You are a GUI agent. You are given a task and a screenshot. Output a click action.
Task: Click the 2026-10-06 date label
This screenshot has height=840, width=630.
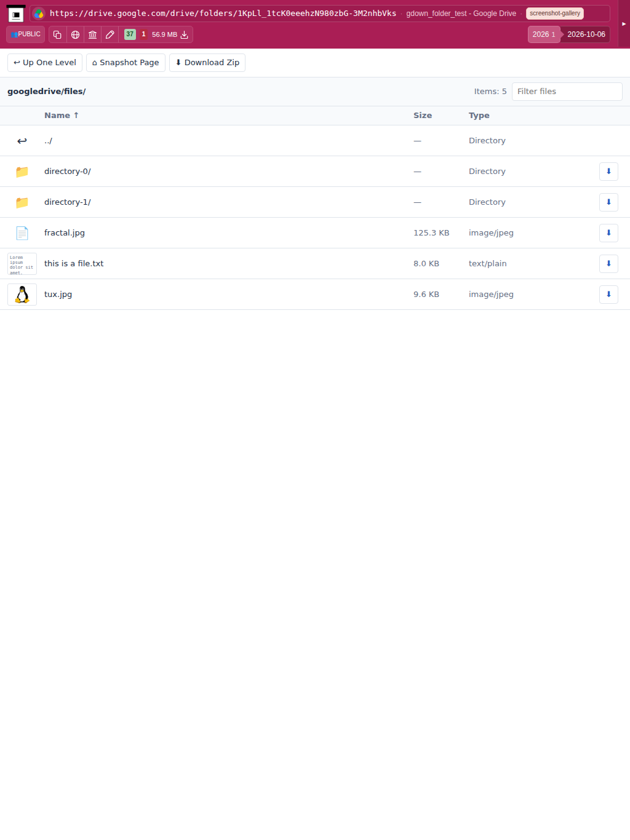pos(586,34)
